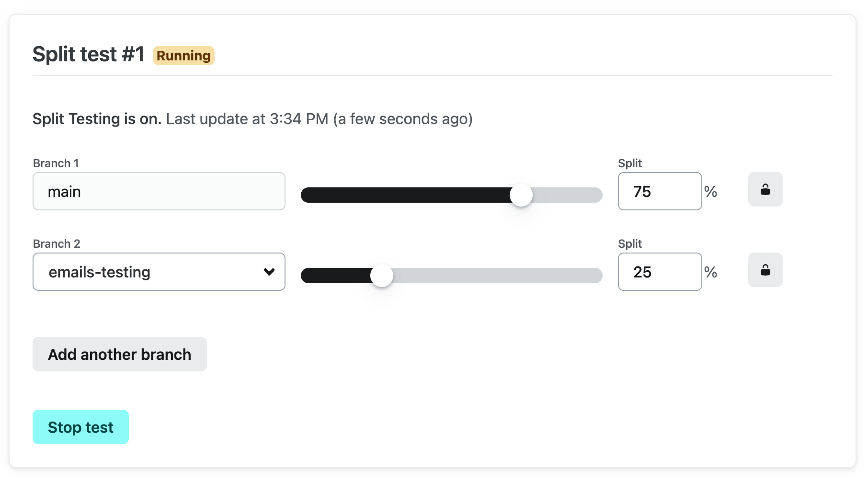The height and width of the screenshot is (484, 868).
Task: Click Add another branch button
Action: point(119,354)
